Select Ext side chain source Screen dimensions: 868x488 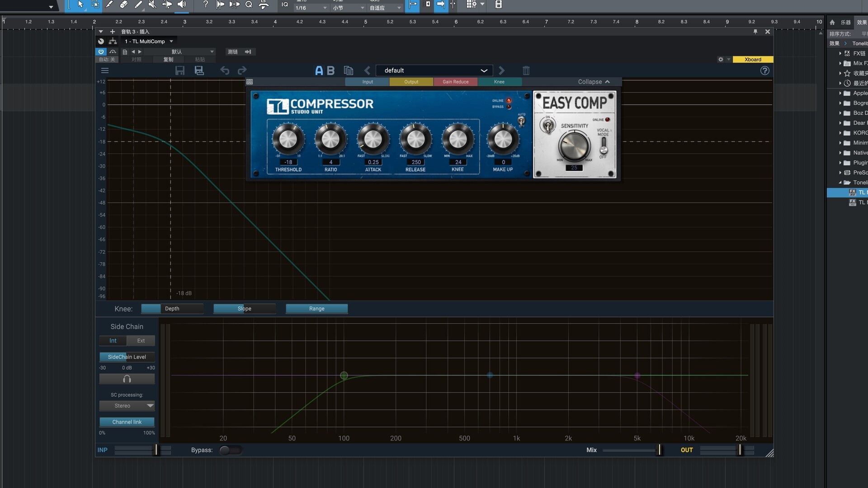[141, 341]
